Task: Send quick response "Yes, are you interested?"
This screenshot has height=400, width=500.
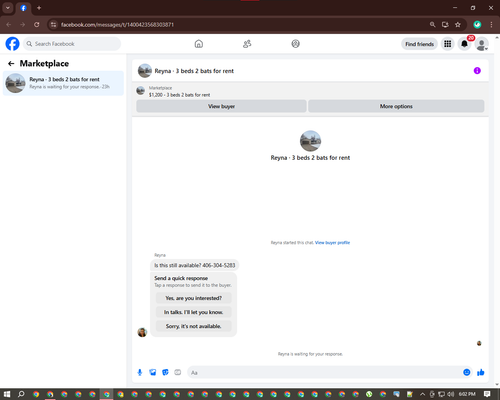Action: click(x=193, y=298)
